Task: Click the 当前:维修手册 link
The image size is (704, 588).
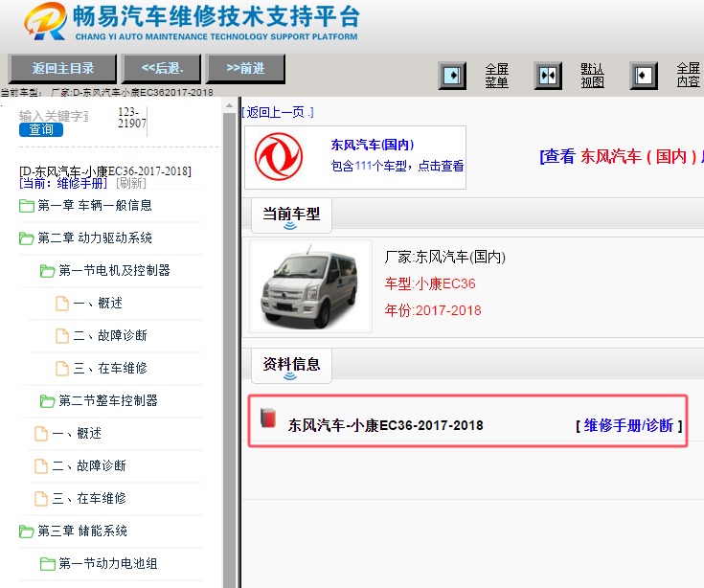Action: (63, 183)
